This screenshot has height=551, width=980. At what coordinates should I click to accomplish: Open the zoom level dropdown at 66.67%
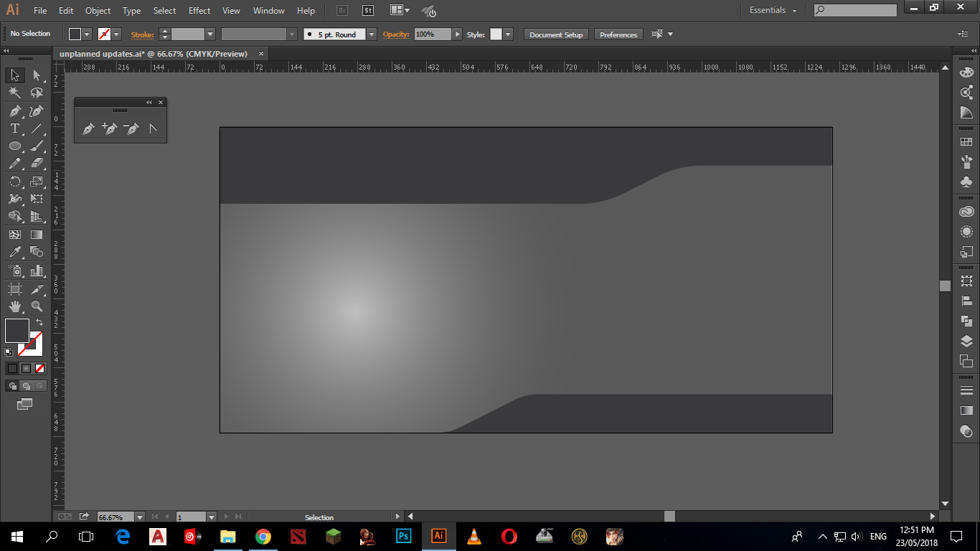139,517
